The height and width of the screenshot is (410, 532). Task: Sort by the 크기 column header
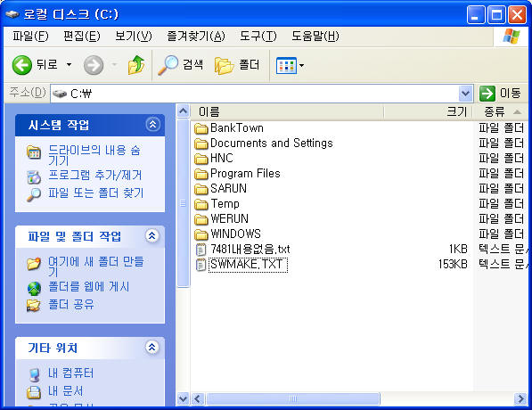pos(428,111)
